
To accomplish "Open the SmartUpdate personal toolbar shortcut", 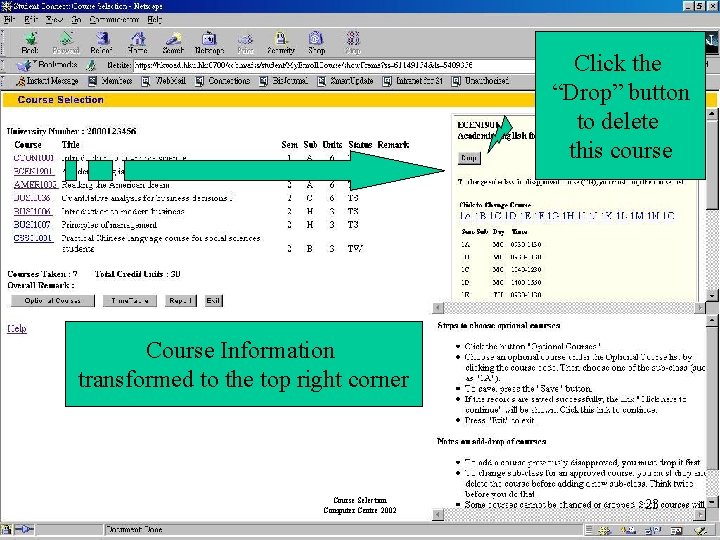I will pos(345,81).
